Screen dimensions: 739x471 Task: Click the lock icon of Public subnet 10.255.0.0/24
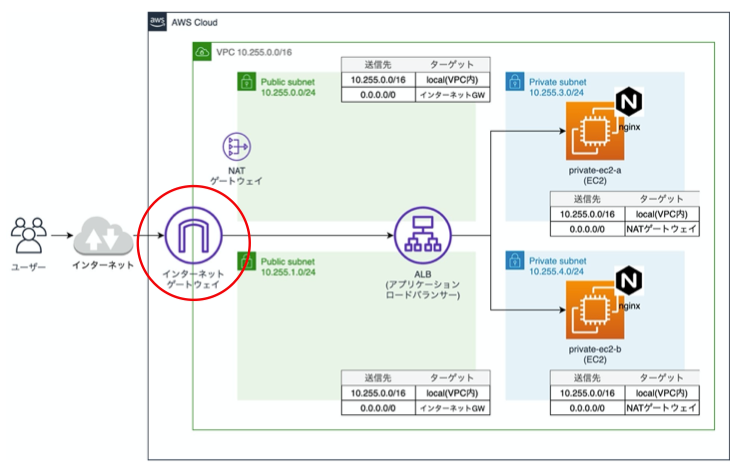pos(246,82)
